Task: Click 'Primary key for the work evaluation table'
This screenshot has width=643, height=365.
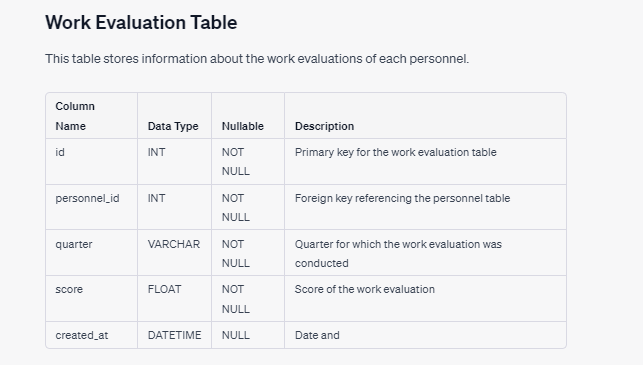Action: click(396, 152)
